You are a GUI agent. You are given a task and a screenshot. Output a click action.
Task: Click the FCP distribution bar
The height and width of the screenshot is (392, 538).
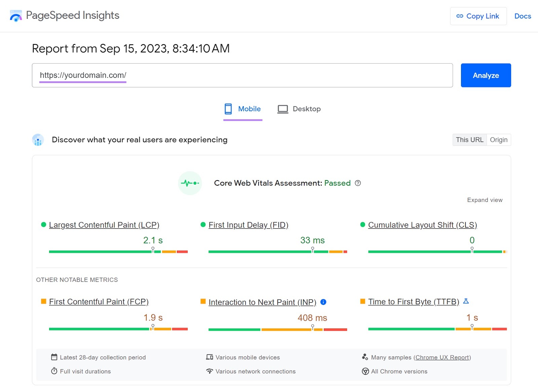pos(118,329)
